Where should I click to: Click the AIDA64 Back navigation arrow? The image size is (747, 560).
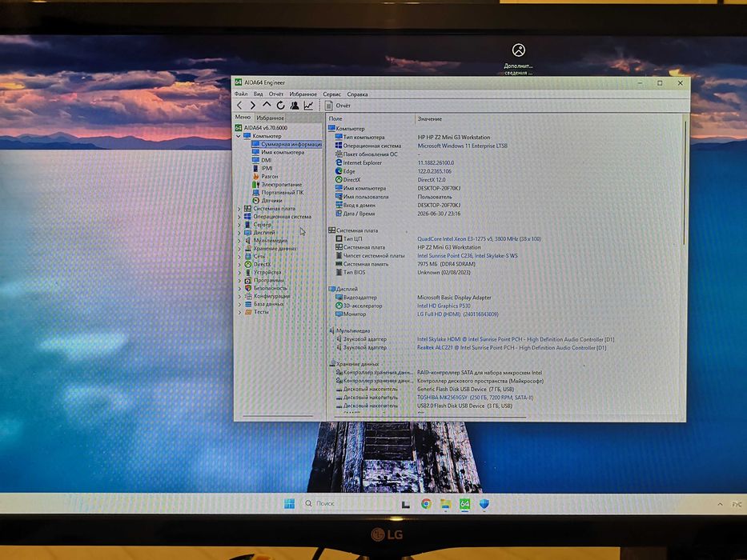click(239, 106)
